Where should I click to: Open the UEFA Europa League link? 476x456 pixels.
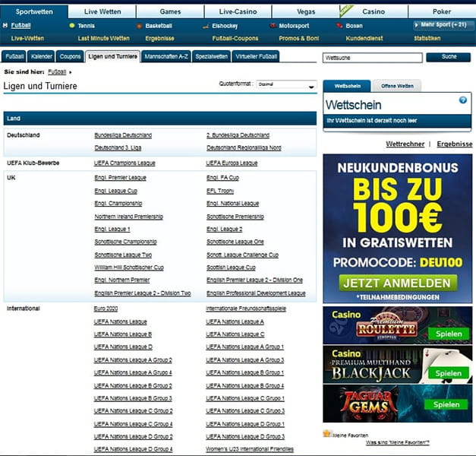coord(232,163)
